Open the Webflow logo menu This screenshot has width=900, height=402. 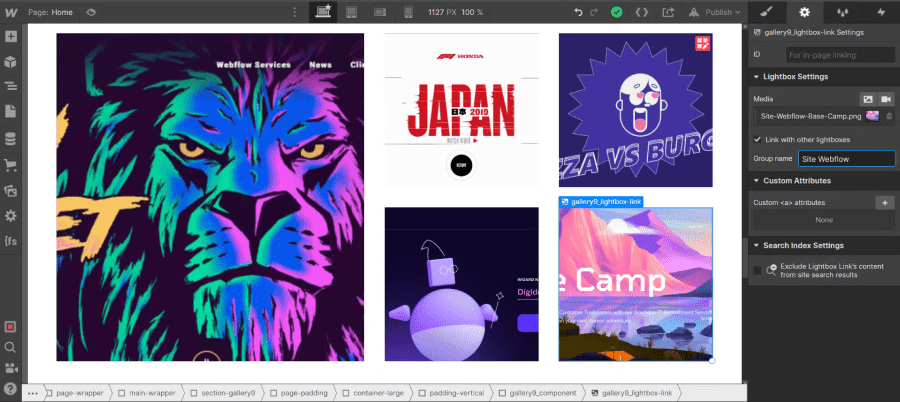pyautogui.click(x=10, y=11)
